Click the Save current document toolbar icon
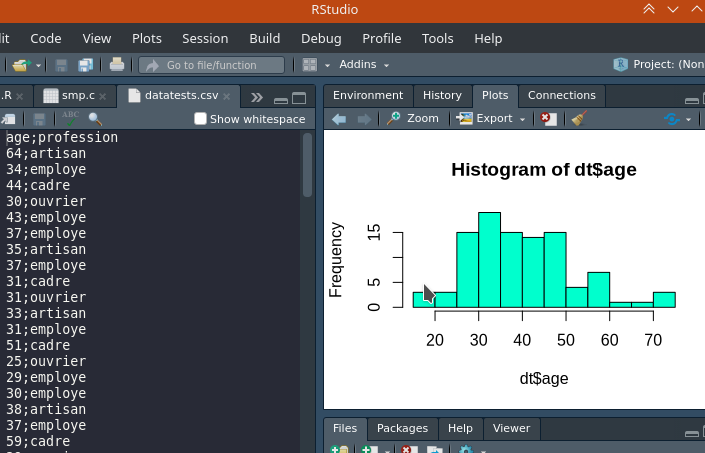Image resolution: width=705 pixels, height=453 pixels. point(61,65)
